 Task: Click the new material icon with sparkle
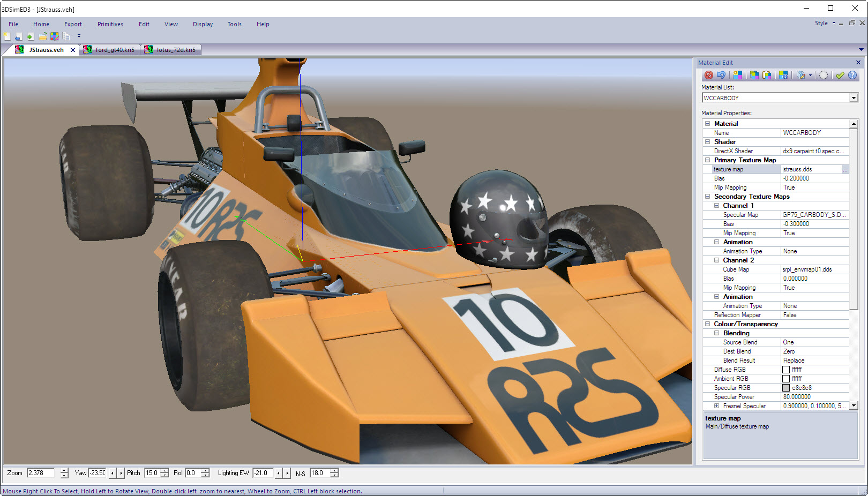click(738, 76)
